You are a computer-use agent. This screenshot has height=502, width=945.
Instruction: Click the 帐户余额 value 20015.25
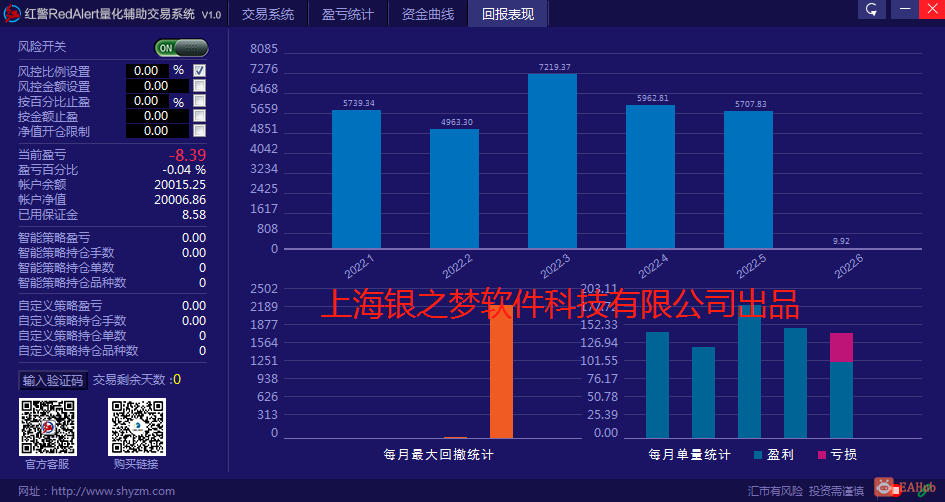coord(180,185)
